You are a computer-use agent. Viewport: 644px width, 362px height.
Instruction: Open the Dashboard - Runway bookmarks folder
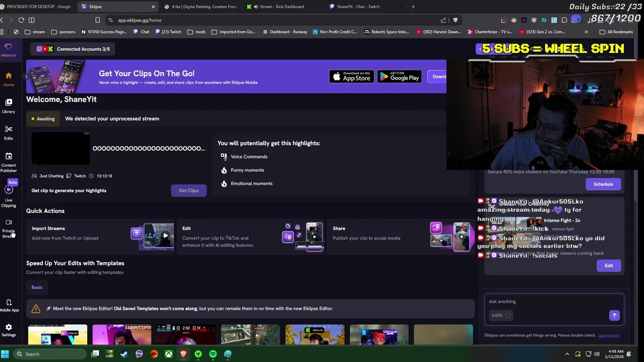coord(284,32)
